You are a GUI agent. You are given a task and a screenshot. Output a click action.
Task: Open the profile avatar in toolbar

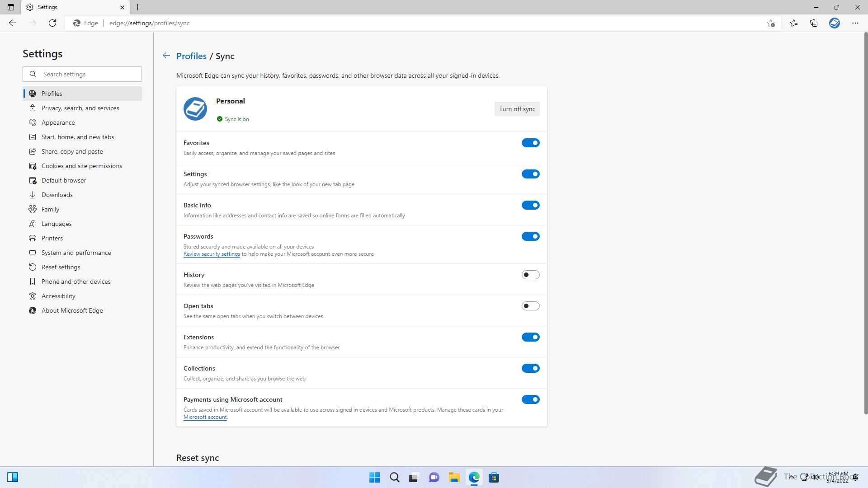(x=835, y=23)
